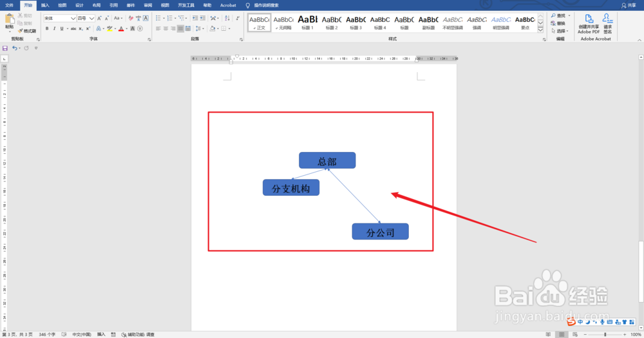This screenshot has width=644, height=338.
Task: Open the Change Case (Aa) dropdown
Action: [x=118, y=19]
